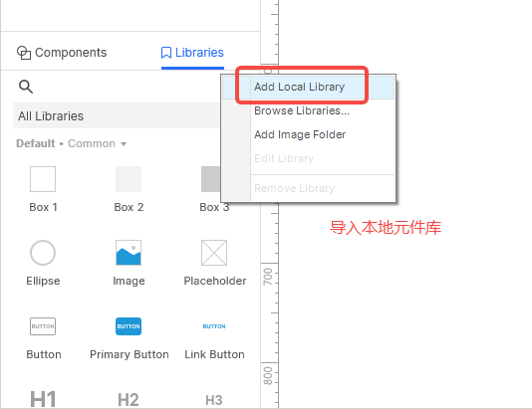Screen dimensions: 532x409
Task: Pick the Ellipse shape widget
Action: 43,253
